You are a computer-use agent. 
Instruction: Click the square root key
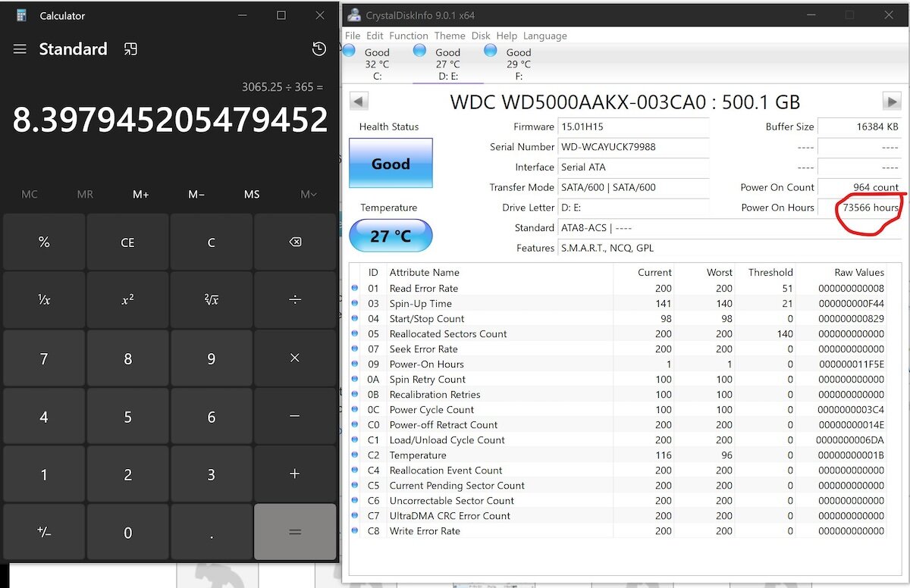pos(212,300)
